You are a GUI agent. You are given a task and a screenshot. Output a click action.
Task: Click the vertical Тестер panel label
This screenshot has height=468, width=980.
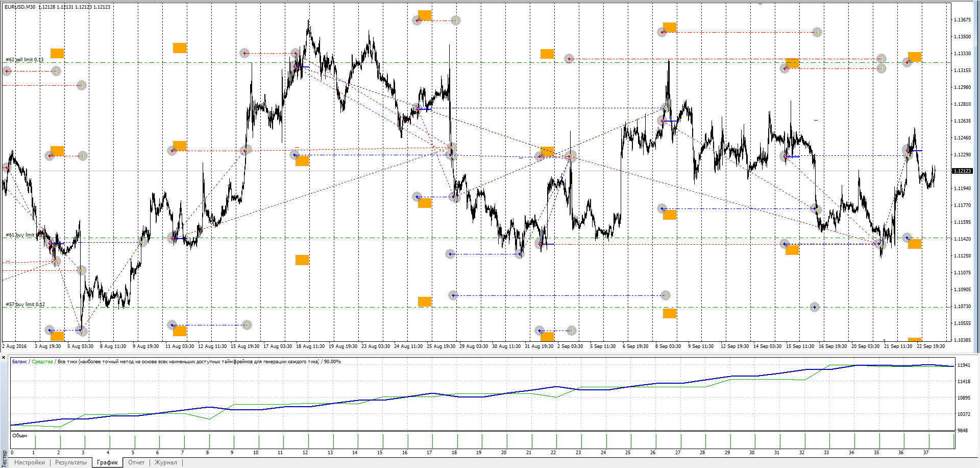(5, 458)
